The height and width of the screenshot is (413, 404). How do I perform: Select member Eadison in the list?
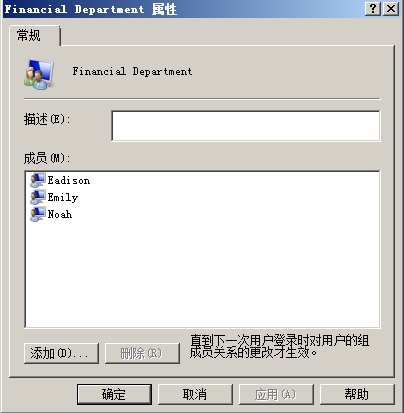point(69,180)
